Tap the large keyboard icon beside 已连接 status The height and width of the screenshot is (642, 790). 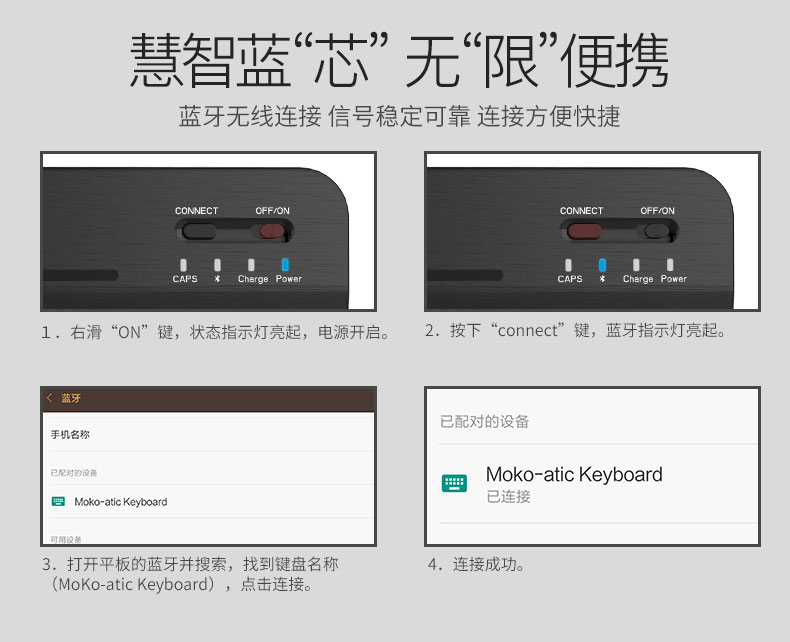pos(454,483)
